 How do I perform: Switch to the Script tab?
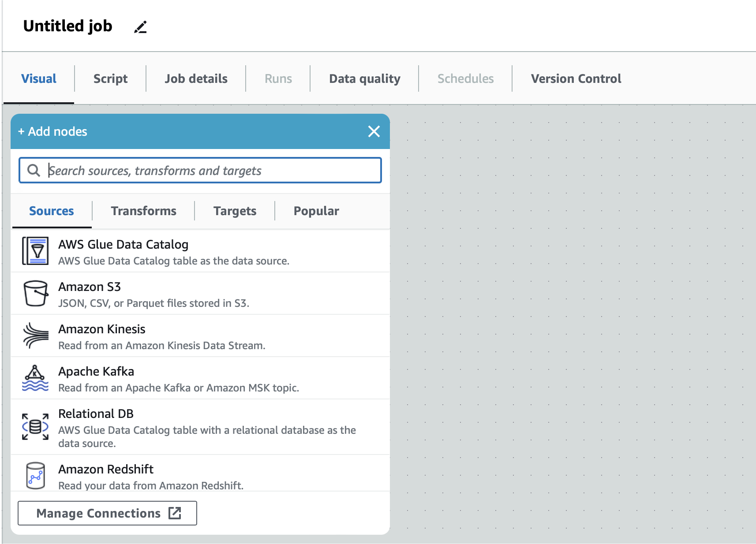click(x=110, y=78)
